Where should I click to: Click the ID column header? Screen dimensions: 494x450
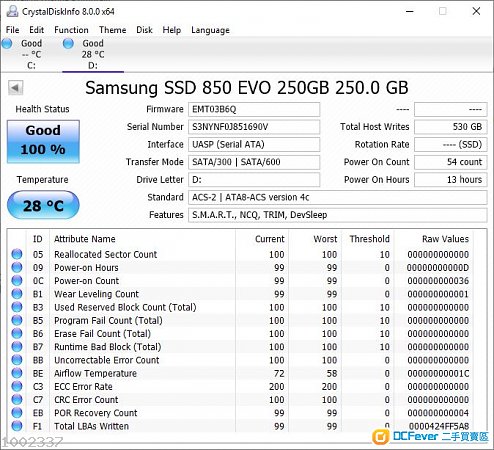pos(38,239)
